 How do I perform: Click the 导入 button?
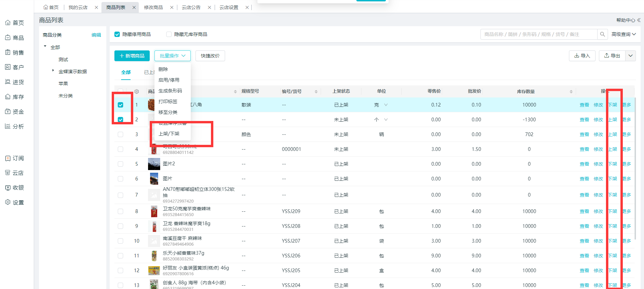582,56
